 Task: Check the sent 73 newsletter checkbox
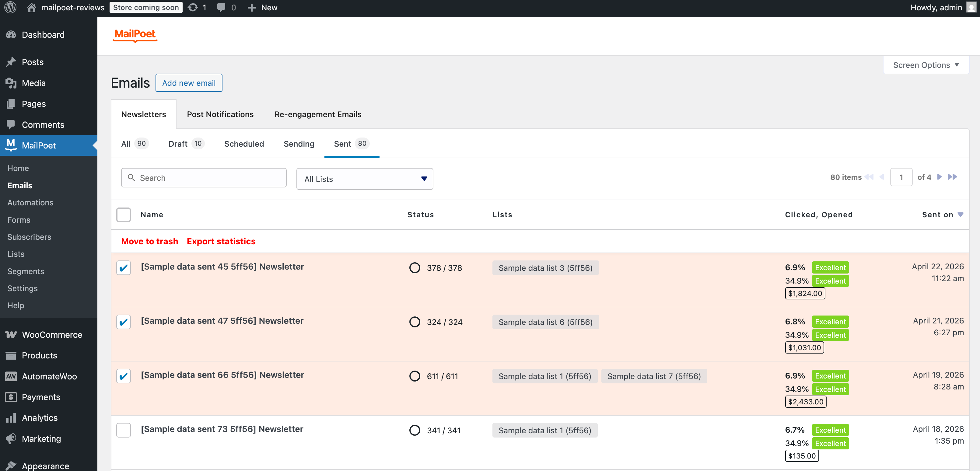tap(124, 430)
